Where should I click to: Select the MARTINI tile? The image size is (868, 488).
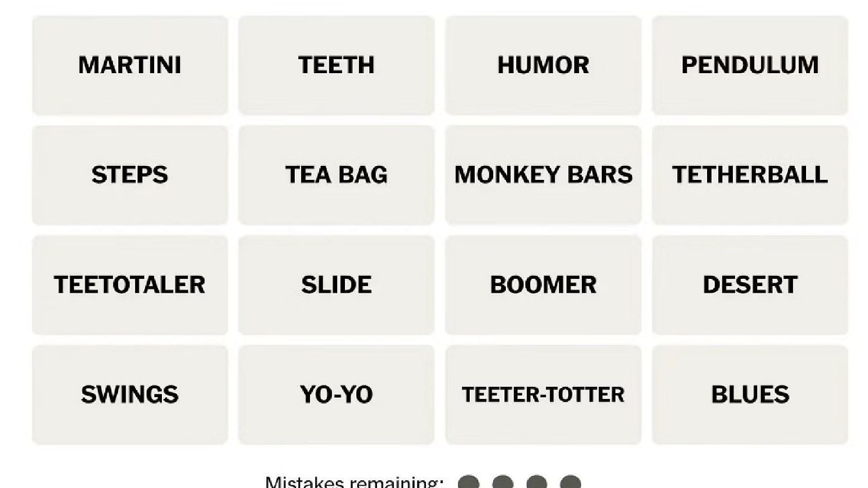131,64
